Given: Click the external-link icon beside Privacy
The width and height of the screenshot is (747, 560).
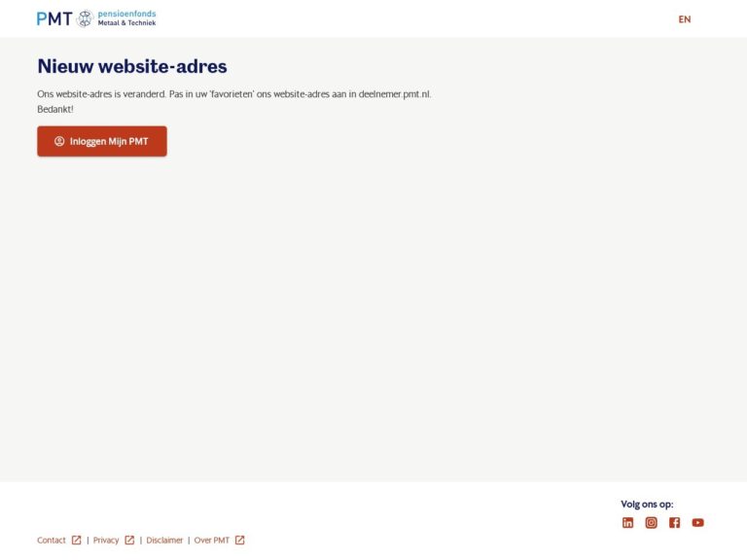Looking at the screenshot, I should point(129,540).
